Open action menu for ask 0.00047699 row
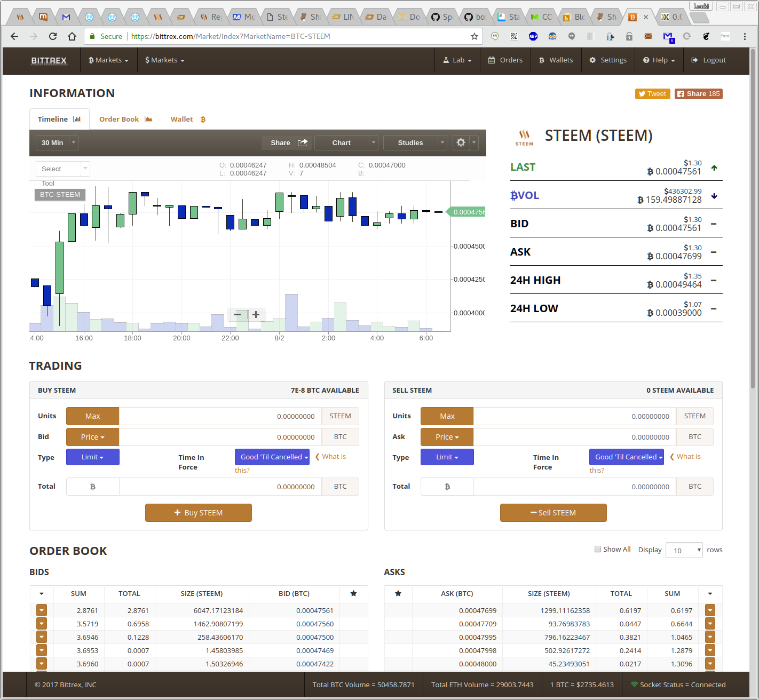The image size is (759, 700). [710, 610]
